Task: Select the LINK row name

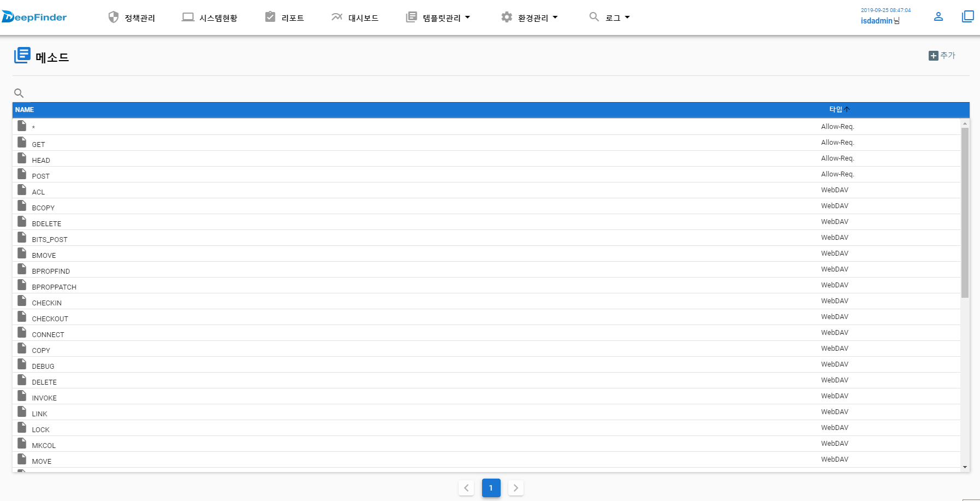Action: click(x=39, y=414)
